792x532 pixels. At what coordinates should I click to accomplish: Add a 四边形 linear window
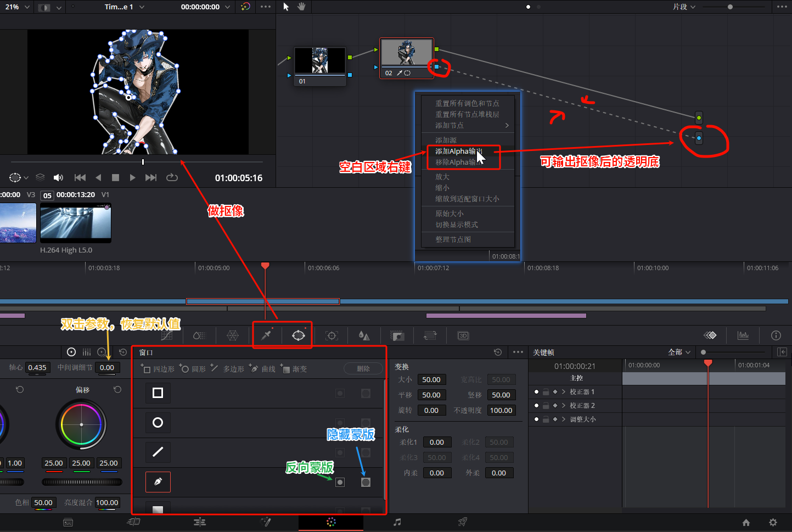[158, 369]
